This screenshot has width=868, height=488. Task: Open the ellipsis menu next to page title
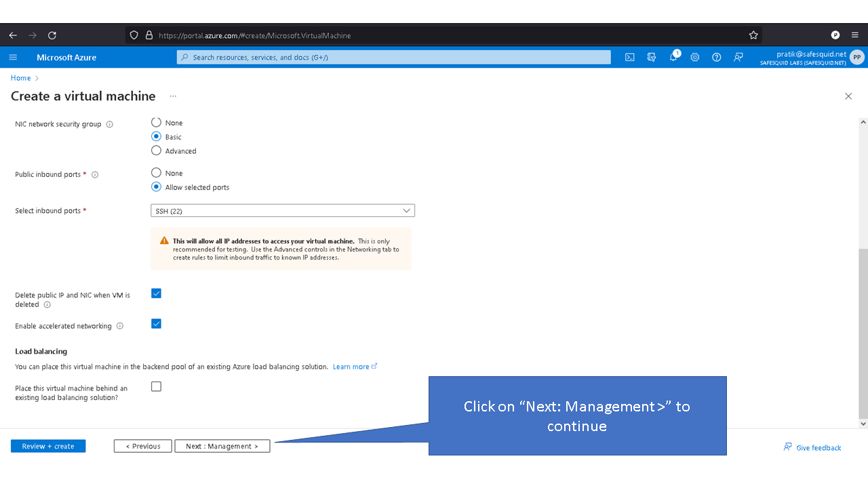point(173,96)
